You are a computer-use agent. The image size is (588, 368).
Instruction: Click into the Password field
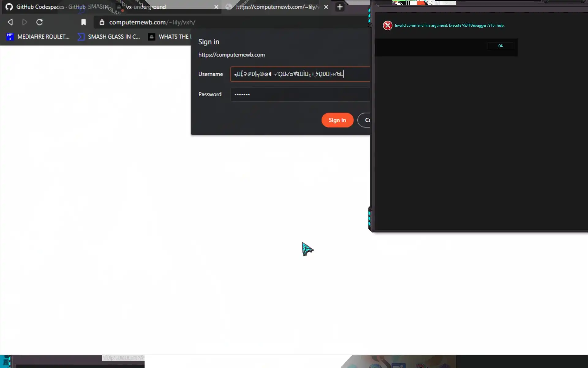300,94
